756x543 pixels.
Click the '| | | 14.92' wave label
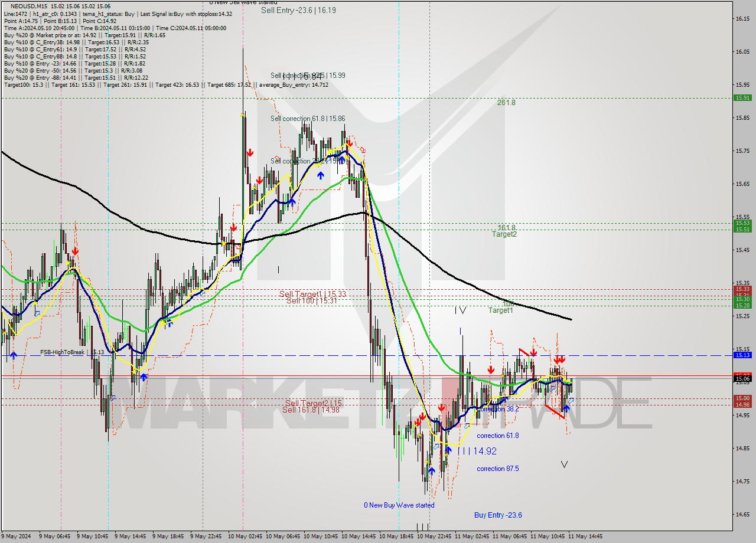477,450
